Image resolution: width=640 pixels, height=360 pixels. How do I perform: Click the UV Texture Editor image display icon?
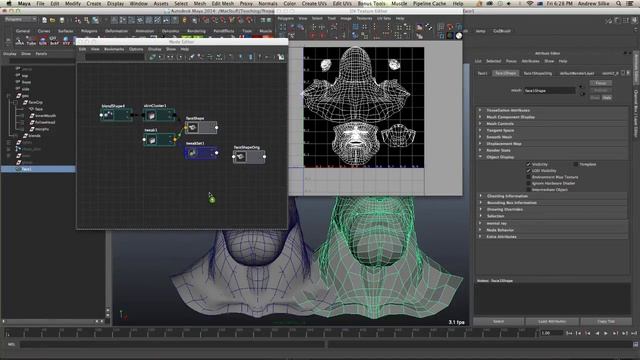pos(419,27)
